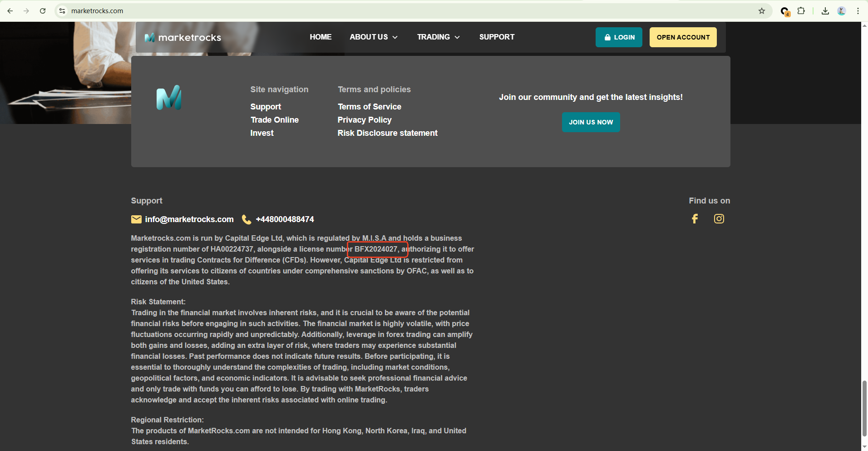Screen dimensions: 868x451
Task: Click the 'Regional Restriction:' heading
Action: click(x=168, y=420)
